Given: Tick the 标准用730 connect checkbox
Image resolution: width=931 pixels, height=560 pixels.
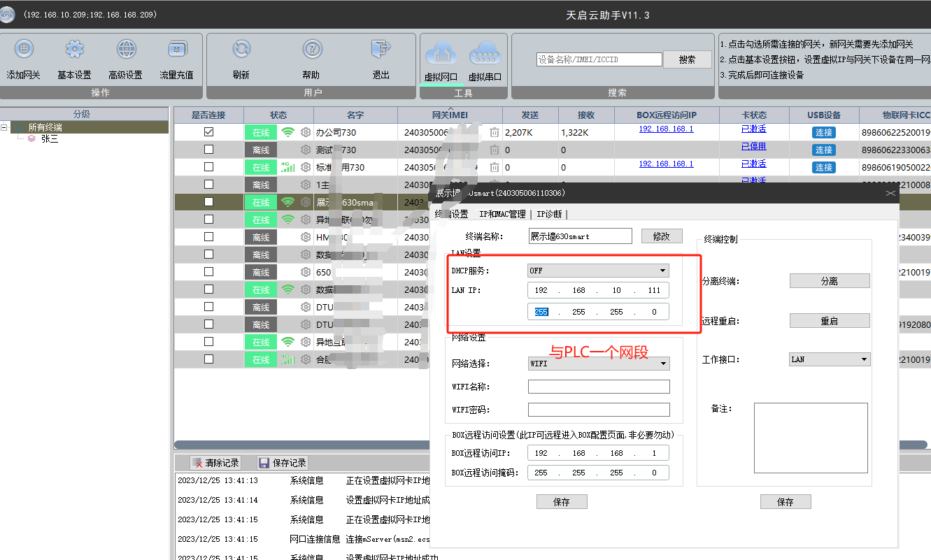Looking at the screenshot, I should pos(208,166).
